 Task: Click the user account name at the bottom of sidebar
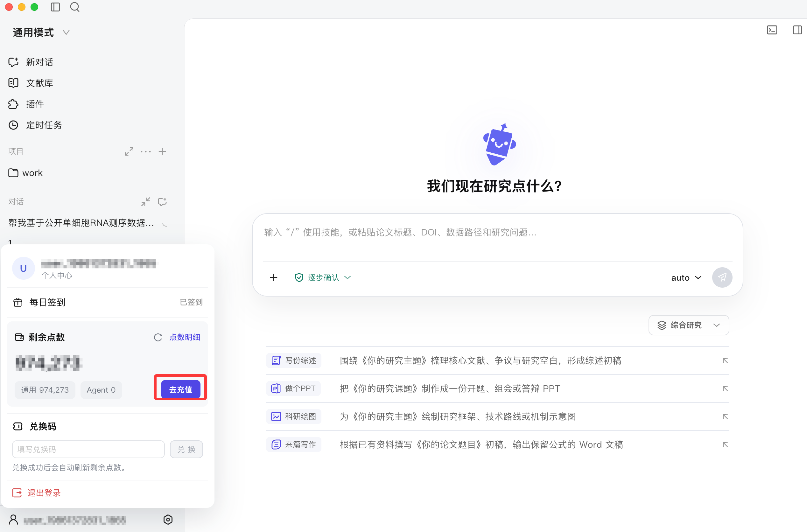75,520
